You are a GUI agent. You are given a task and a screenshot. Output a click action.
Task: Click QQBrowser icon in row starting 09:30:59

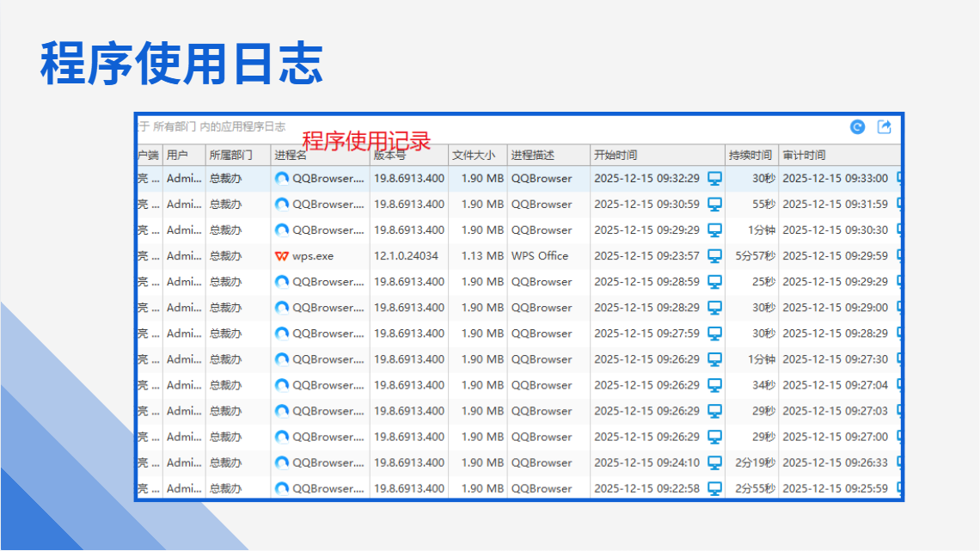click(x=282, y=205)
